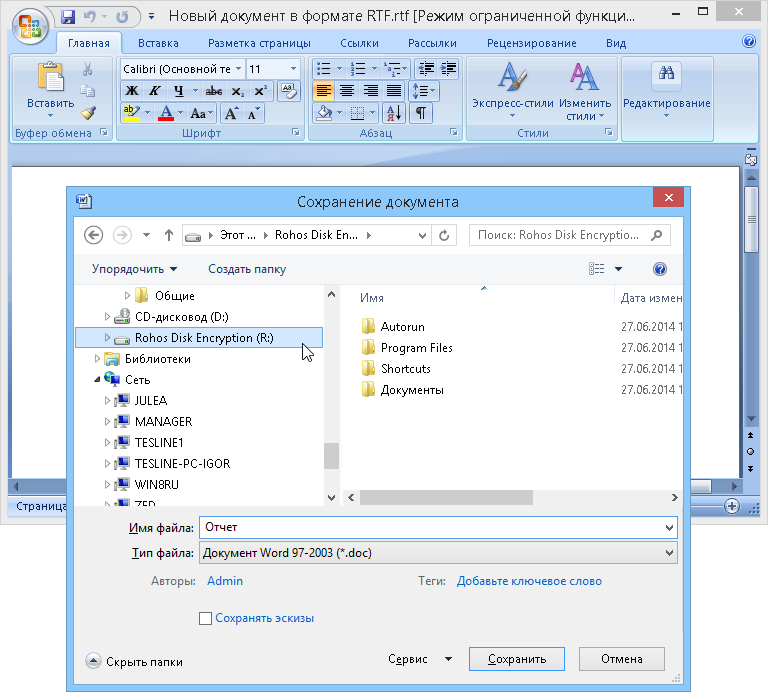
Task: Click the Format Painter brush icon
Action: click(88, 113)
